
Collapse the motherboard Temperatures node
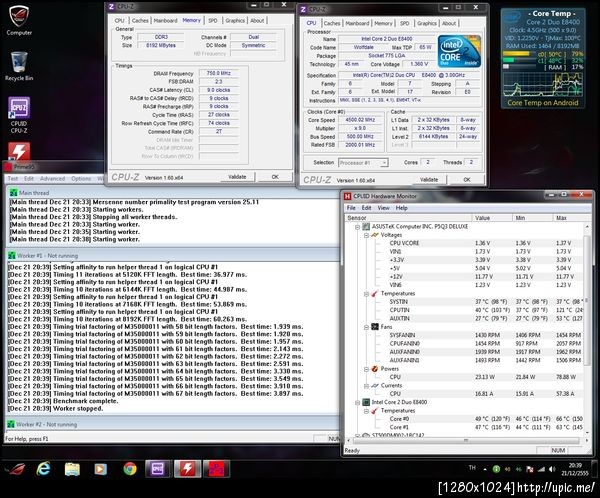(366, 294)
